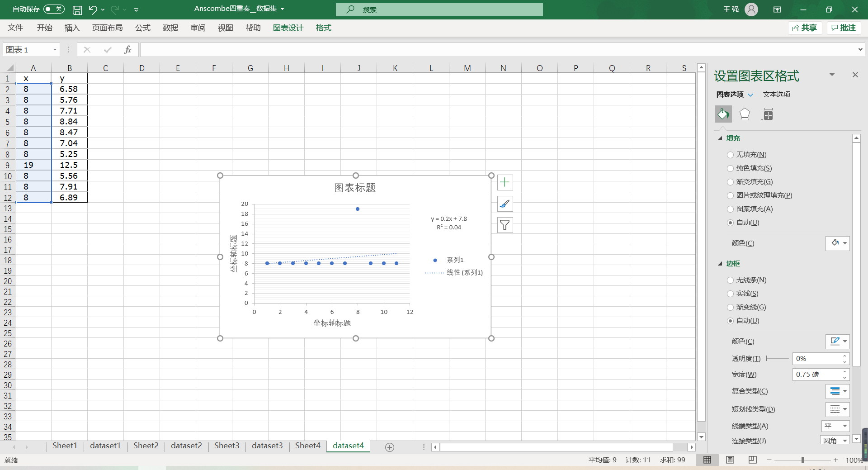Switch to Page Layout view icon

click(730, 460)
